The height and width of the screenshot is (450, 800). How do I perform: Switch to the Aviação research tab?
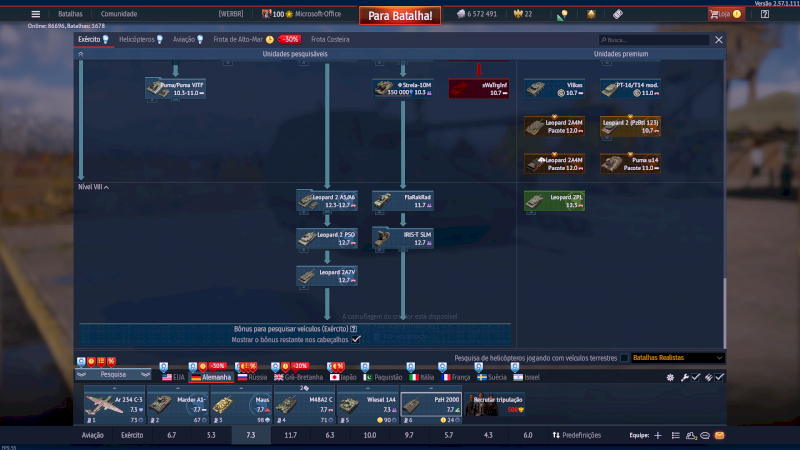[x=188, y=39]
